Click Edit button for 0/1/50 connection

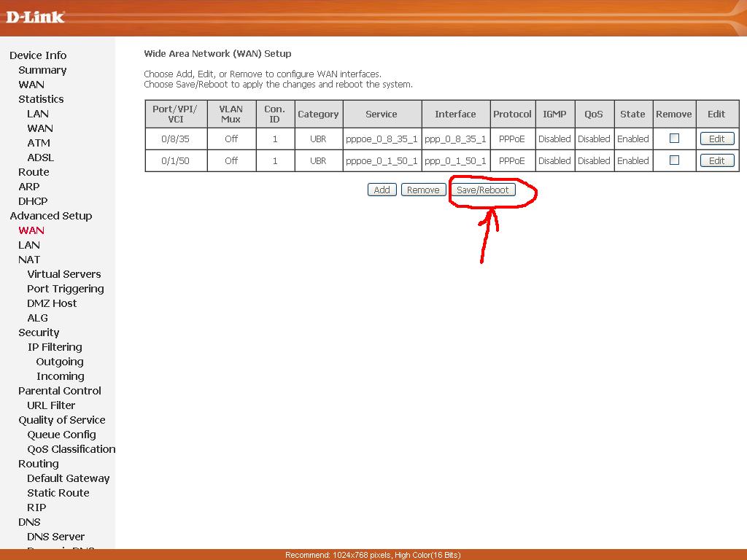click(716, 160)
